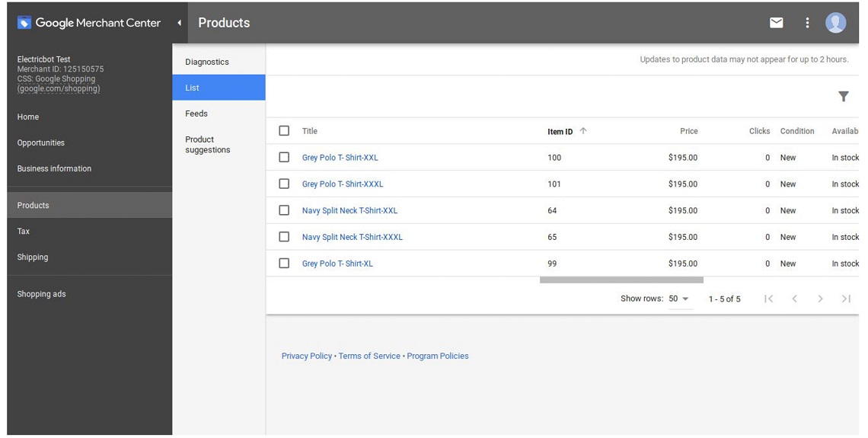Switch to the Feeds tab

[196, 113]
